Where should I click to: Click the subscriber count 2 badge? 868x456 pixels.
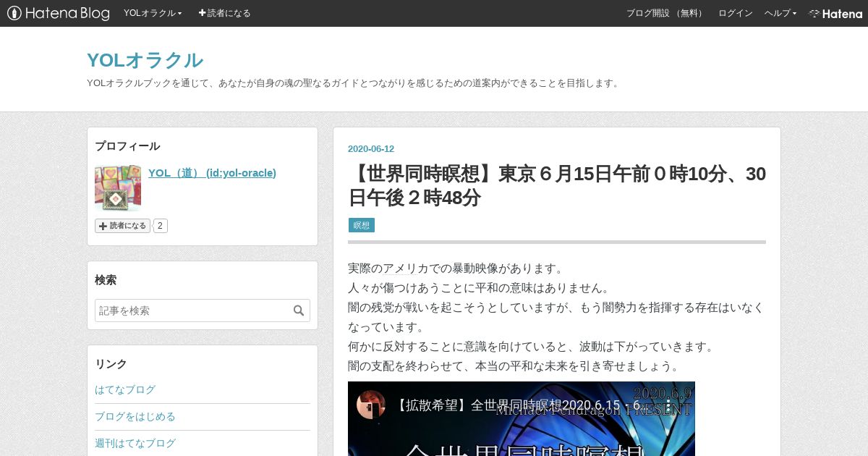[161, 226]
